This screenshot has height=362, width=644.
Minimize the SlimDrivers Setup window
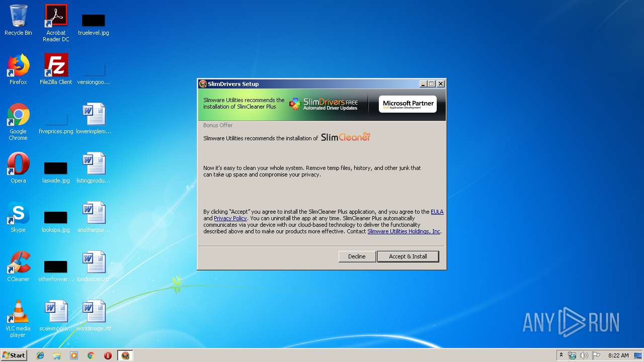point(423,84)
